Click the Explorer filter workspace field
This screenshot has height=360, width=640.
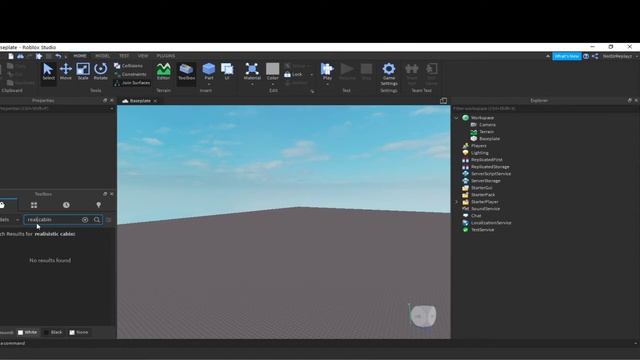545,109
